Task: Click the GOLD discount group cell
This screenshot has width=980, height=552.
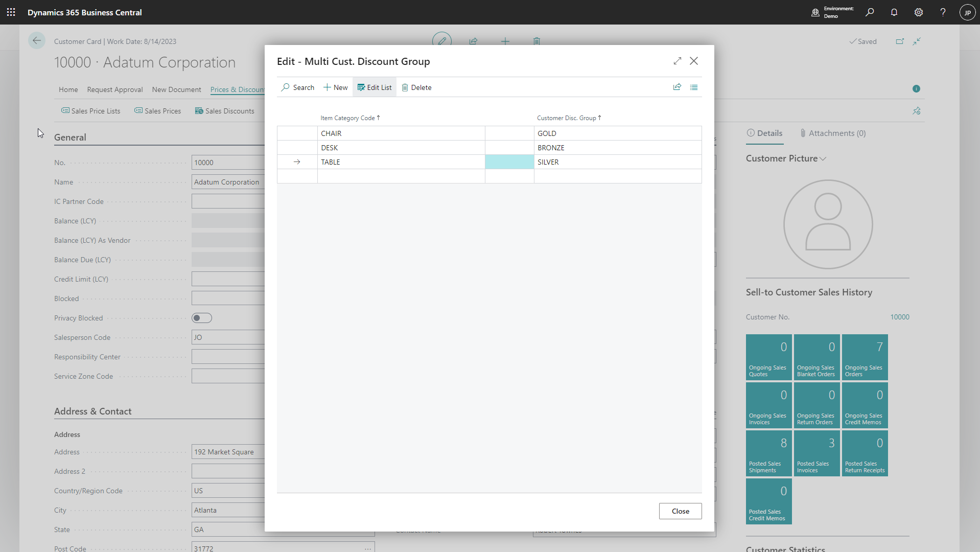Action: (618, 133)
